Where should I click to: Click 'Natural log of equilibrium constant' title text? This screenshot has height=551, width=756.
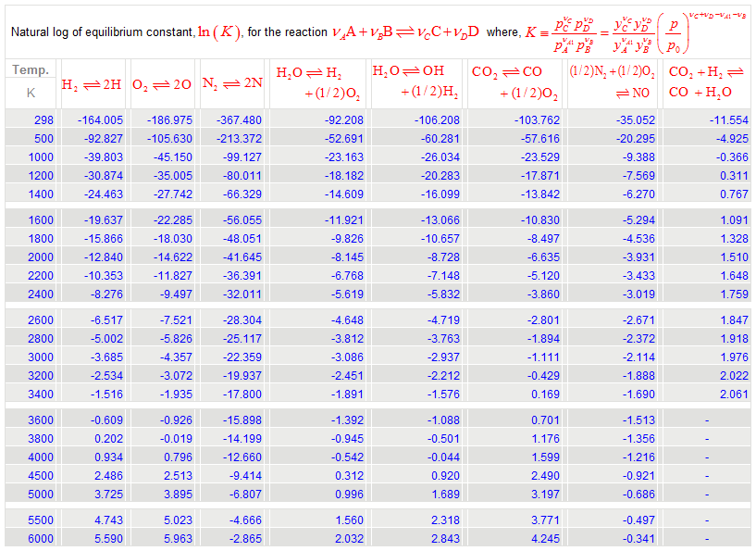[x=102, y=32]
